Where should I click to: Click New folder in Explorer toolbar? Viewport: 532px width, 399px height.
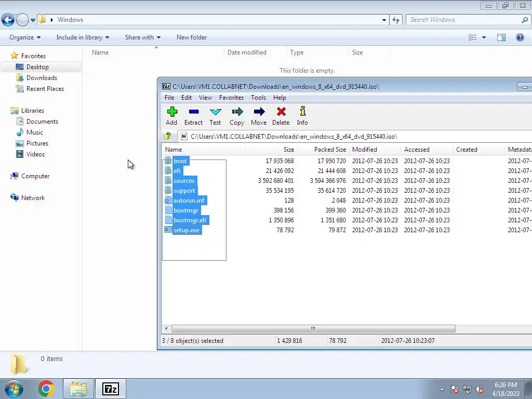(x=192, y=37)
